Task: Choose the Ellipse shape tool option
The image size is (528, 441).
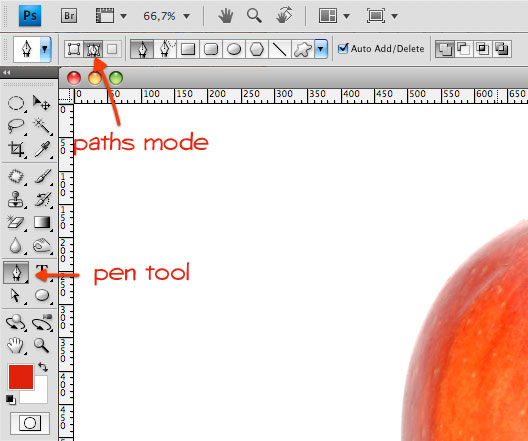Action: tap(234, 49)
